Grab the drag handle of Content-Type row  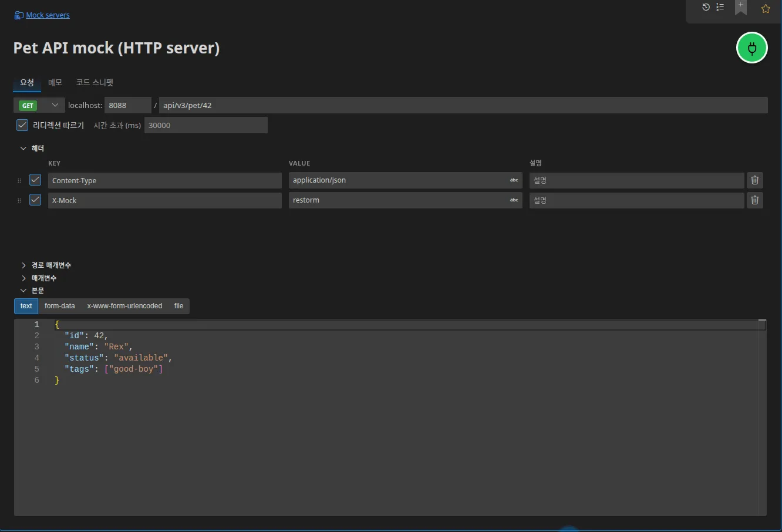(19, 181)
